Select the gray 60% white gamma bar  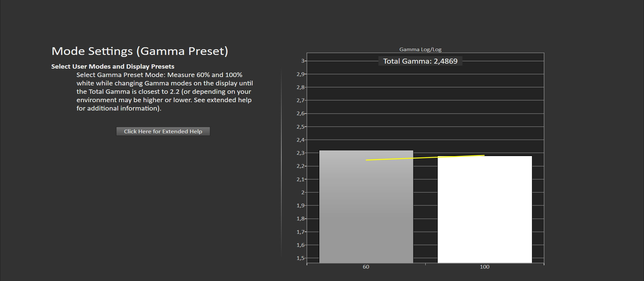tap(366, 207)
